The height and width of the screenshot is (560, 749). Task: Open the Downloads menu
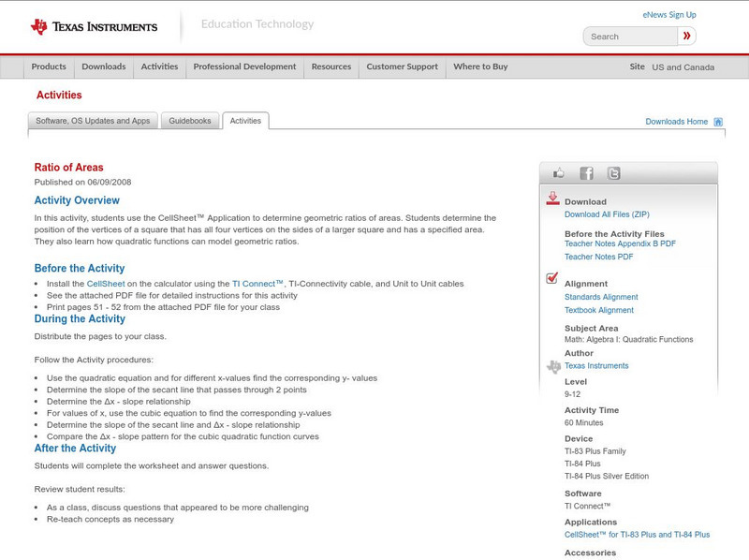[x=104, y=66]
